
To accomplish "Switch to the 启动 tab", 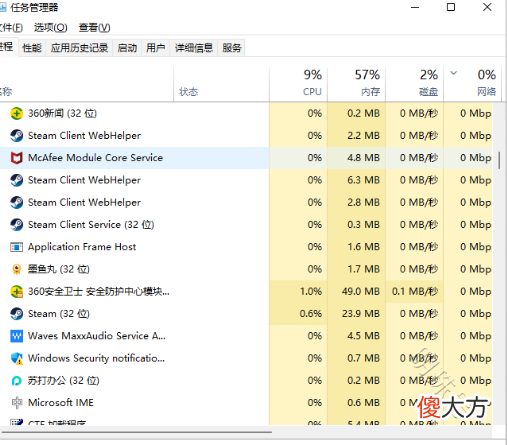I will (127, 48).
